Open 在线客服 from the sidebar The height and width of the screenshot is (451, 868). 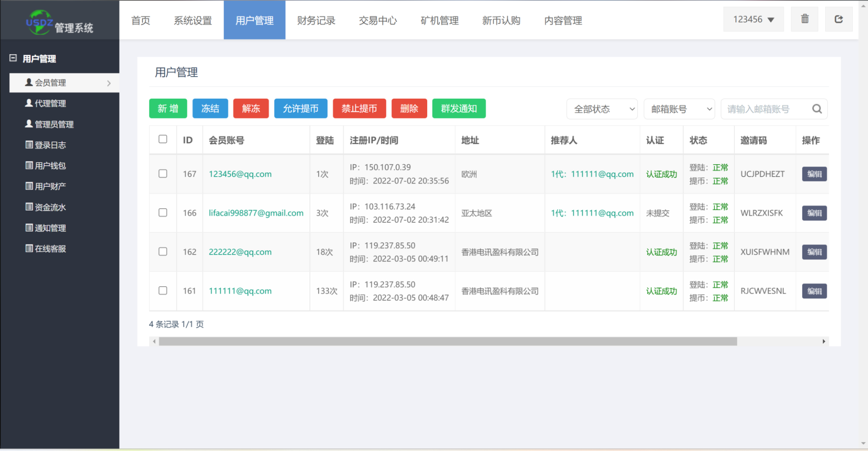coord(49,248)
